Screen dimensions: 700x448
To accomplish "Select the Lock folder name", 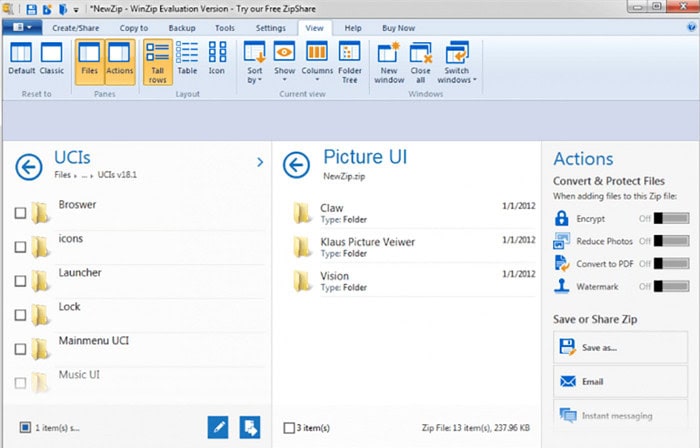I will pyautogui.click(x=69, y=307).
